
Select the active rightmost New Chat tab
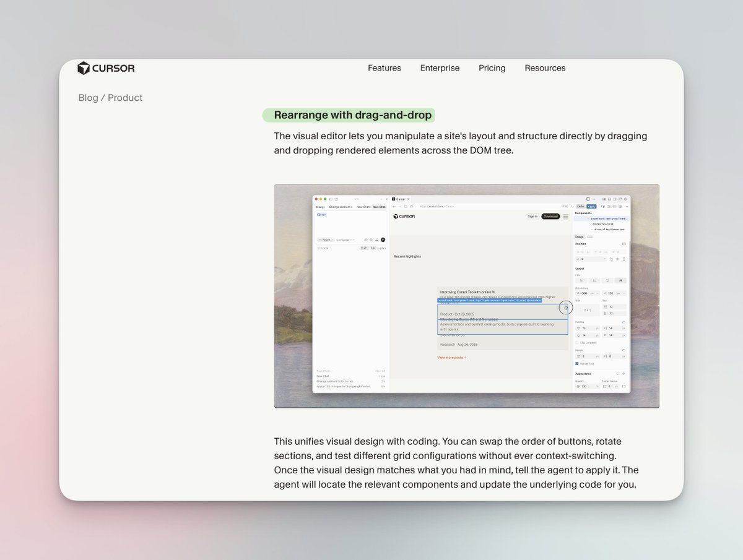pyautogui.click(x=379, y=207)
